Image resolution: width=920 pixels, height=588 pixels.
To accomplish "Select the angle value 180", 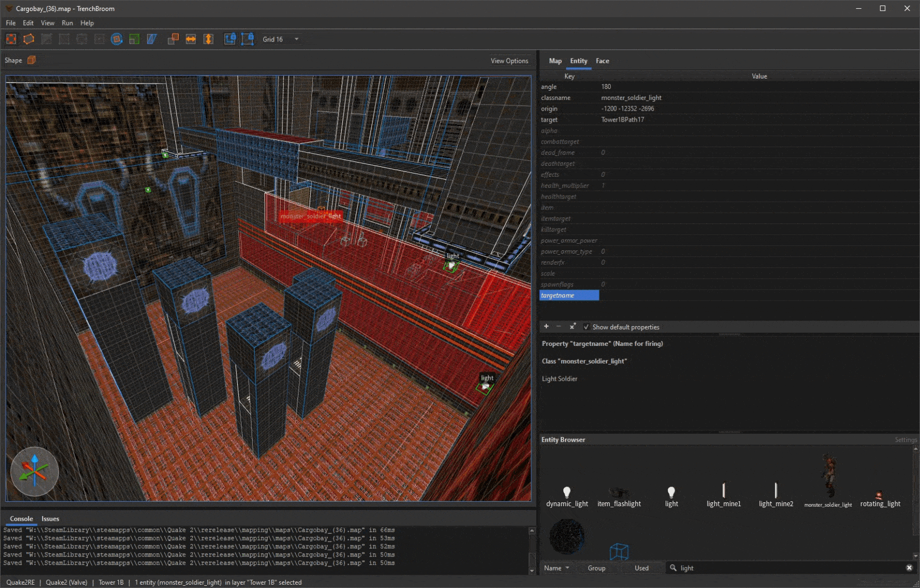I will (759, 87).
